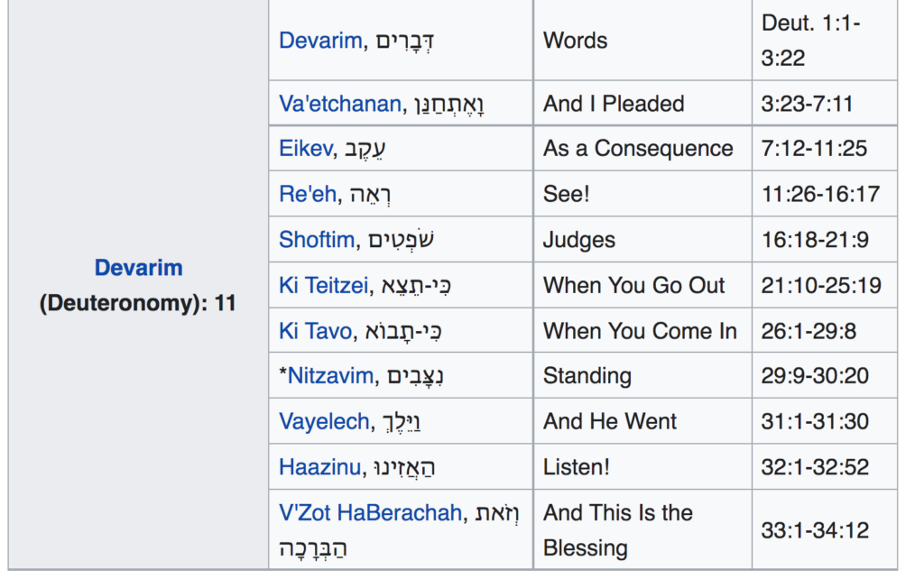Click the "Judges" translation text
This screenshot has height=579, width=924.
coord(579,240)
